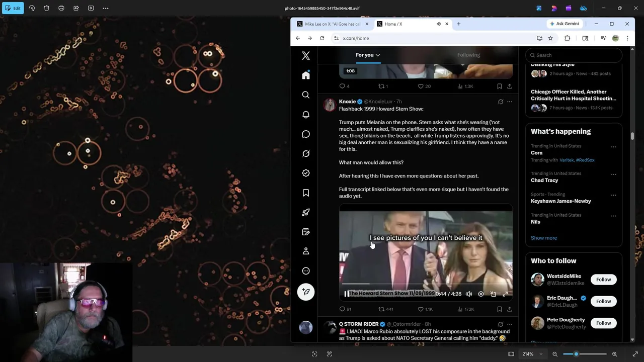Image resolution: width=644 pixels, height=362 pixels.
Task: Open the Photos three-dot more menu
Action: point(106,8)
